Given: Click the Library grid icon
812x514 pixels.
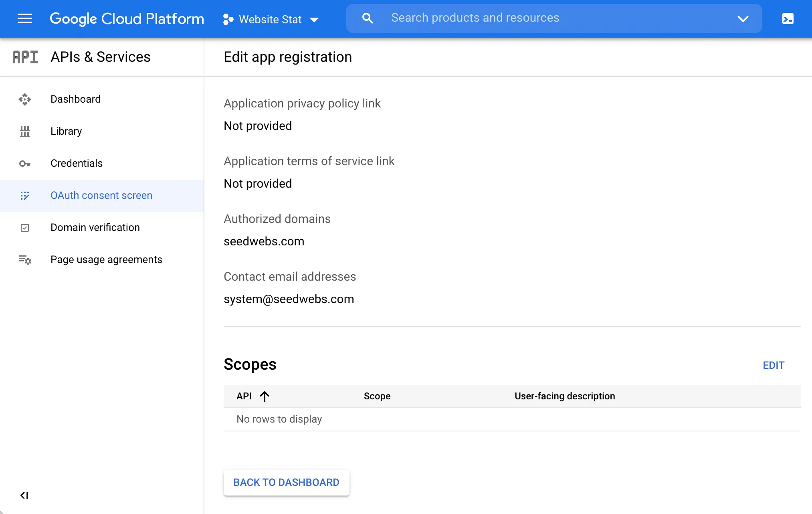Looking at the screenshot, I should click(25, 131).
